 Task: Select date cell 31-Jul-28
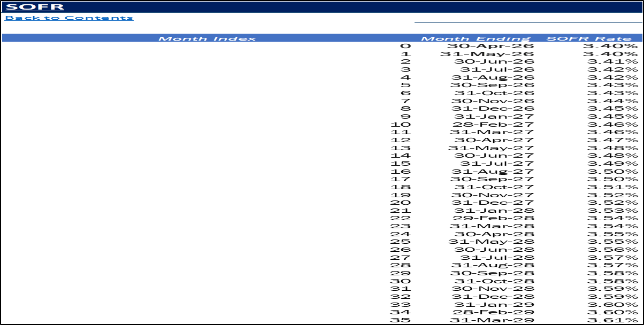point(497,258)
